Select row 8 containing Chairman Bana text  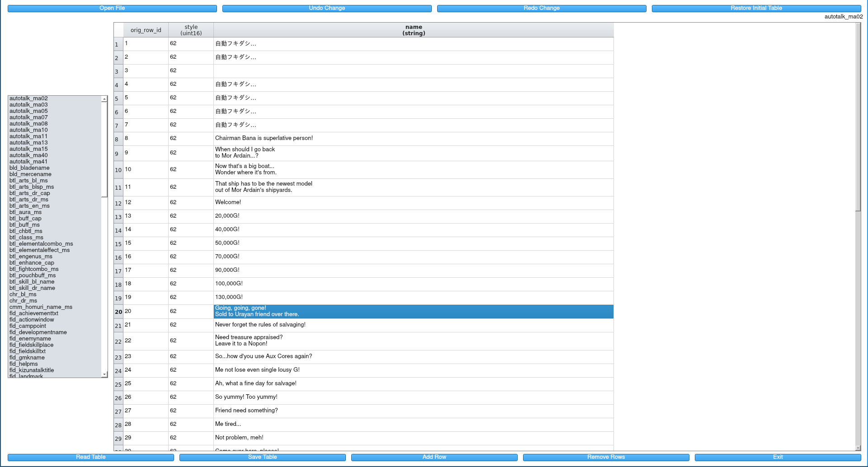point(264,138)
